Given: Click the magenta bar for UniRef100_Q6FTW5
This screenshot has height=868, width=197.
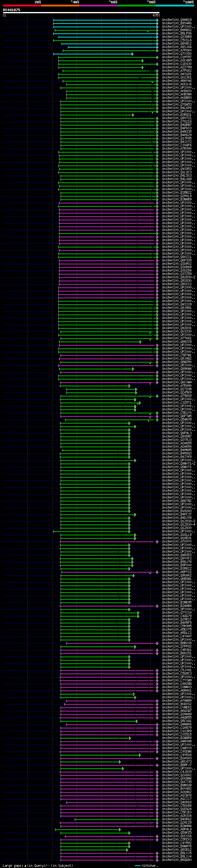Looking at the screenshot, I should 110,416.
